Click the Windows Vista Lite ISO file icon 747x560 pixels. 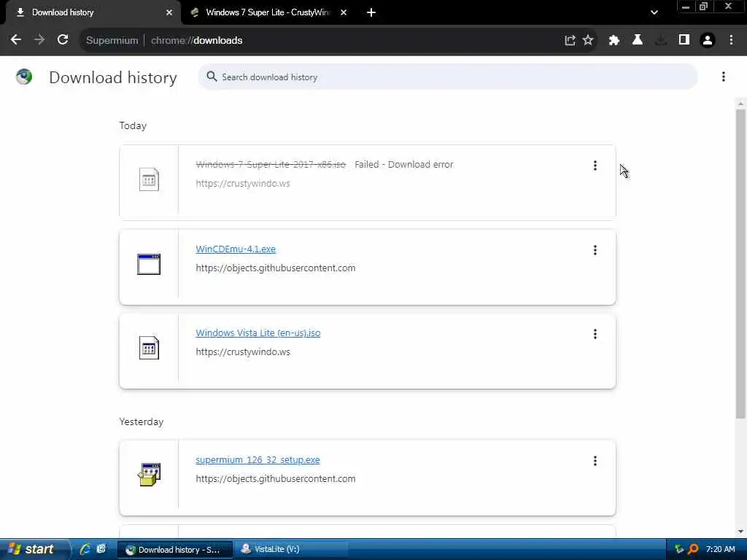tap(149, 348)
